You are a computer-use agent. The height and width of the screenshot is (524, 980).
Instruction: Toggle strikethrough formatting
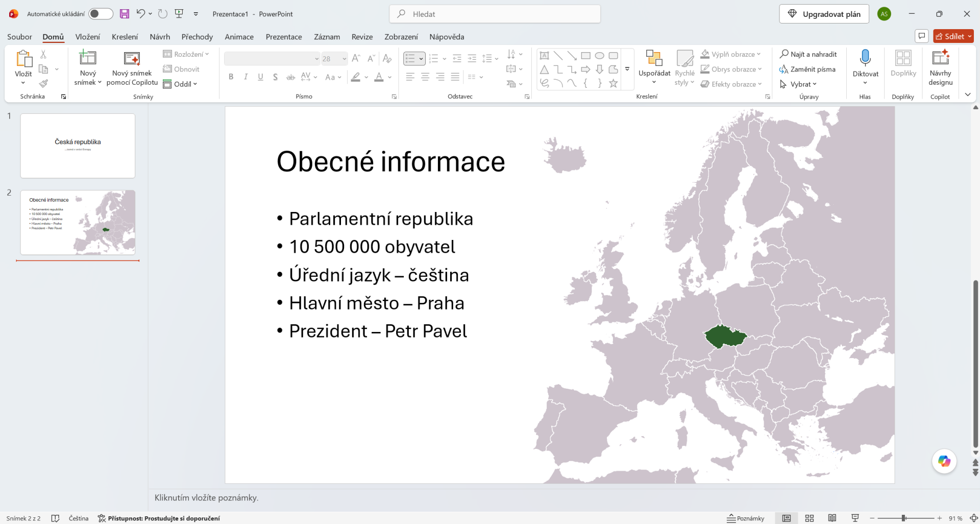(x=290, y=77)
